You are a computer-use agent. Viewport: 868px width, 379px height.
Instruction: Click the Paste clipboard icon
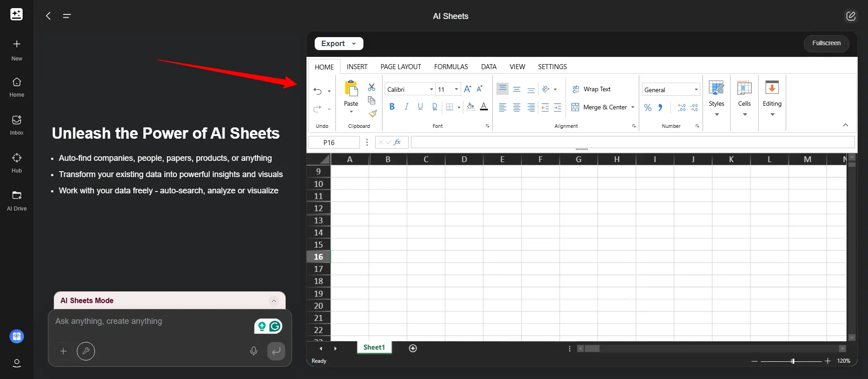pos(351,88)
